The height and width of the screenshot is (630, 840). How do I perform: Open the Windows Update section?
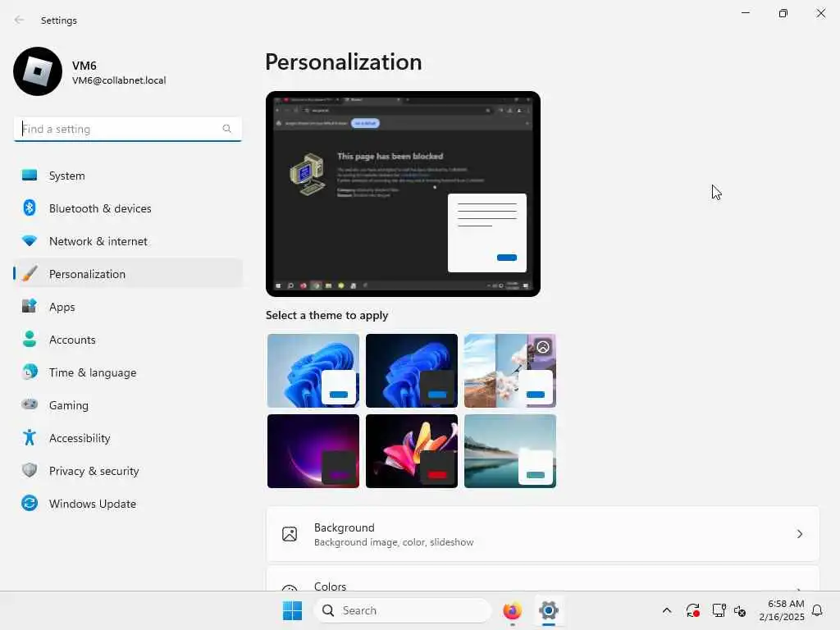127,504
